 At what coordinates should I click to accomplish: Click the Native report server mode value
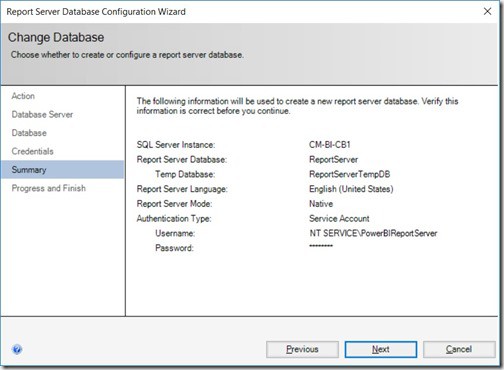tap(321, 204)
